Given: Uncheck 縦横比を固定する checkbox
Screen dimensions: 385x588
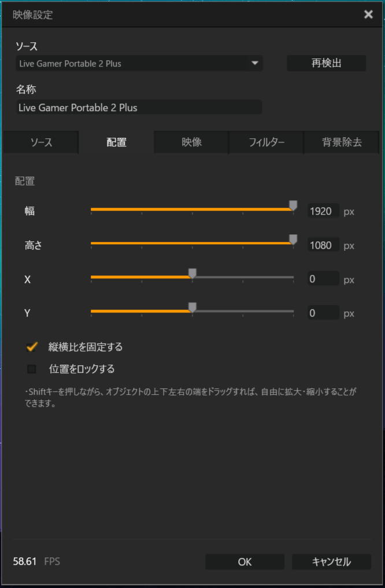Looking at the screenshot, I should pyautogui.click(x=32, y=347).
